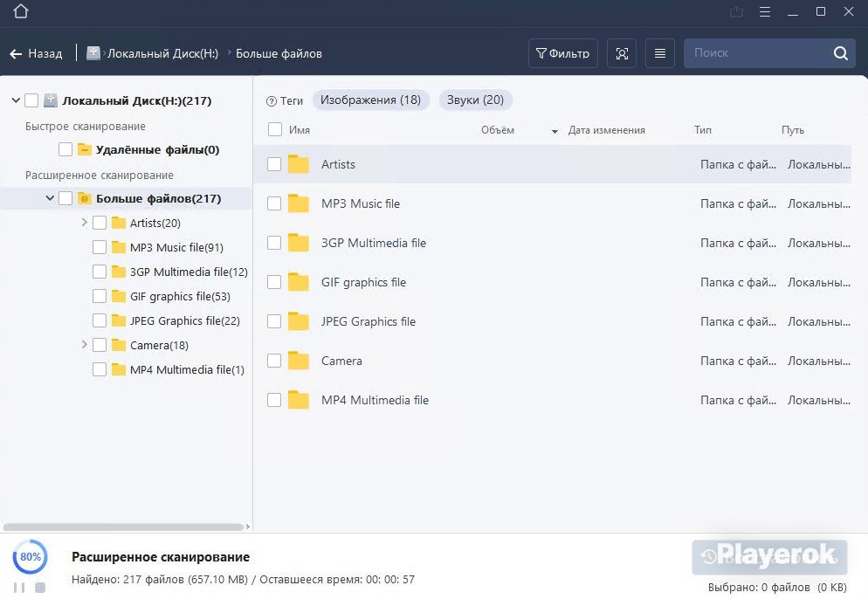Click the Теги help question icon

(272, 101)
